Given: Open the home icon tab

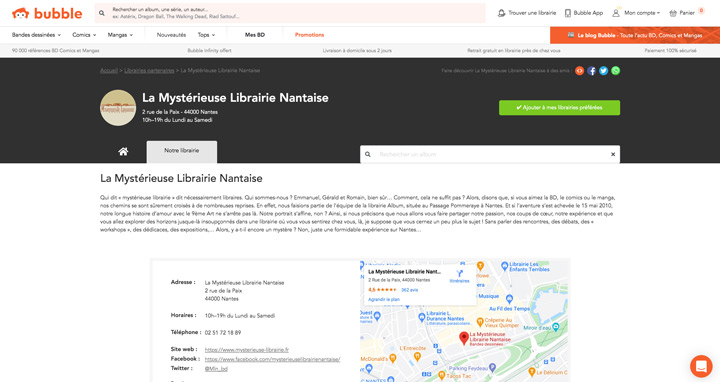Looking at the screenshot, I should (x=123, y=152).
